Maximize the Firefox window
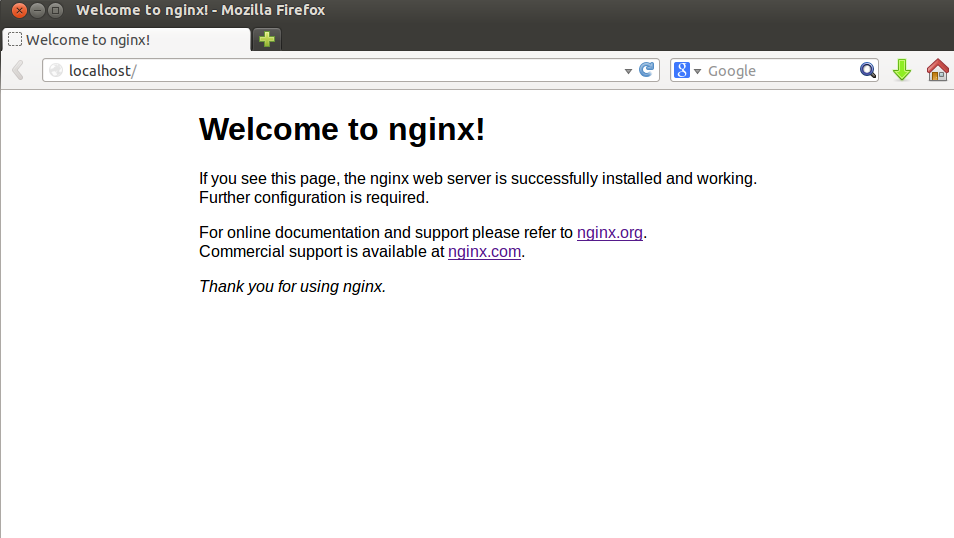The height and width of the screenshot is (538, 954). (x=55, y=10)
